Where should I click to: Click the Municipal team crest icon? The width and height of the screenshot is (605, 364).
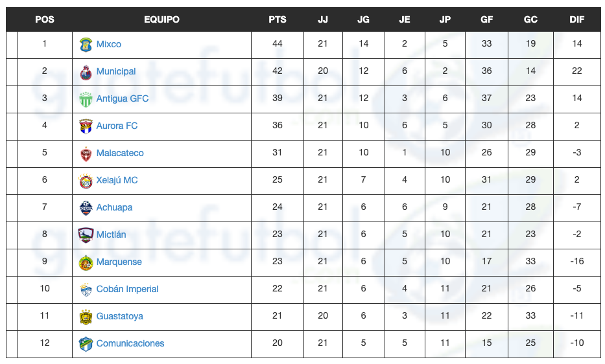coord(86,72)
